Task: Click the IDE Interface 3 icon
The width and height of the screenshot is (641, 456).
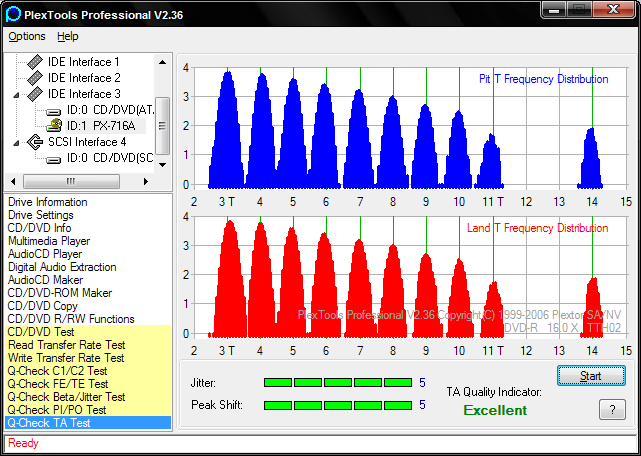Action: coord(35,94)
